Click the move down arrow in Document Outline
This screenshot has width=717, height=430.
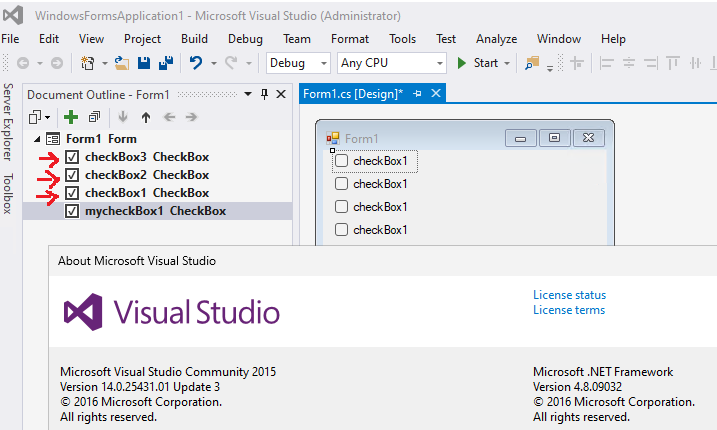[x=123, y=117]
